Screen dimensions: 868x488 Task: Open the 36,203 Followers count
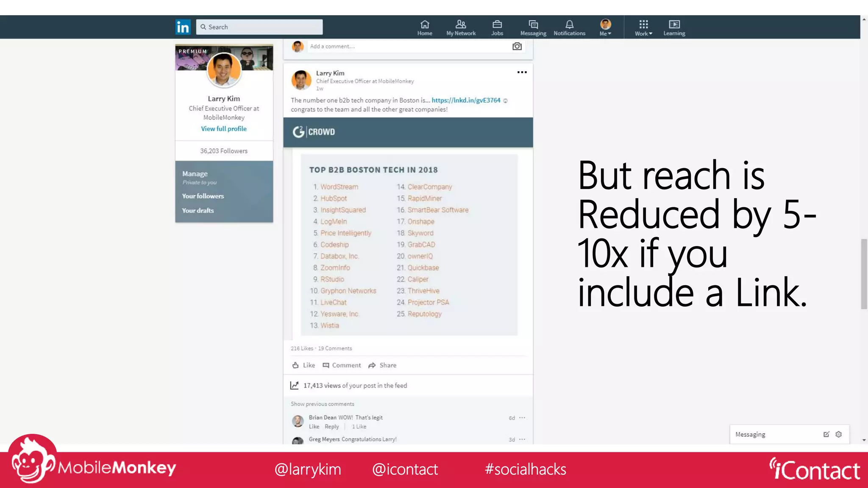(224, 151)
